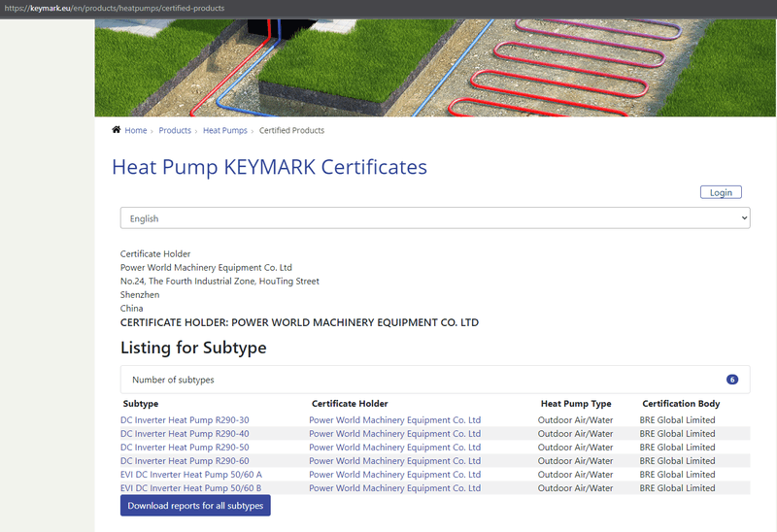
Task: Click certificate holder link in R290-50 row
Action: 395,448
